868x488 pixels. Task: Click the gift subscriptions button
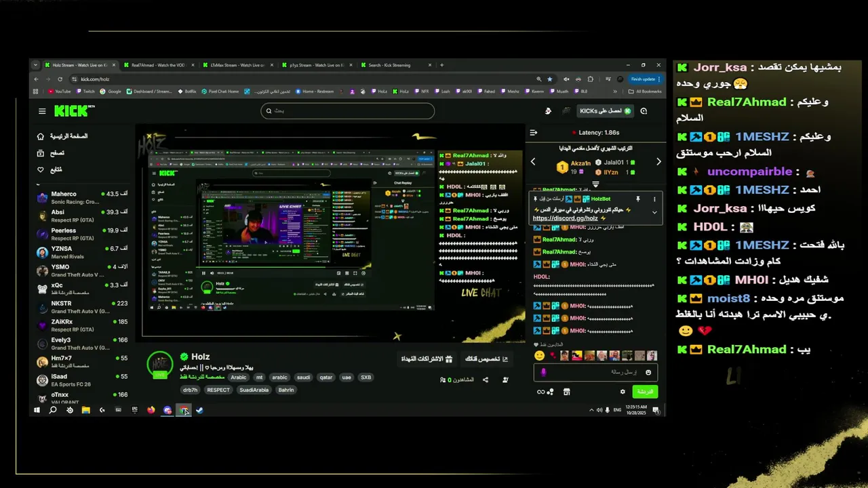[x=426, y=359]
